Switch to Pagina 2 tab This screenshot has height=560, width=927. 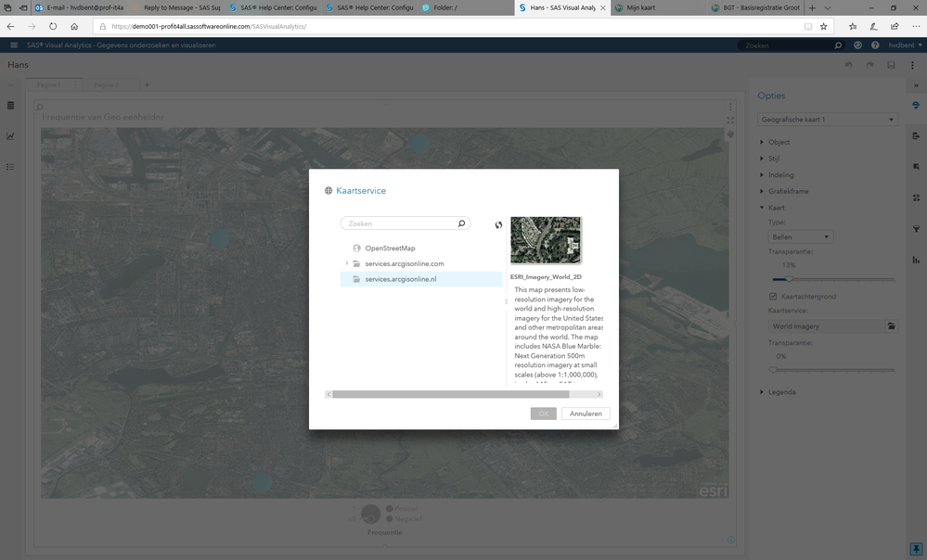(107, 84)
